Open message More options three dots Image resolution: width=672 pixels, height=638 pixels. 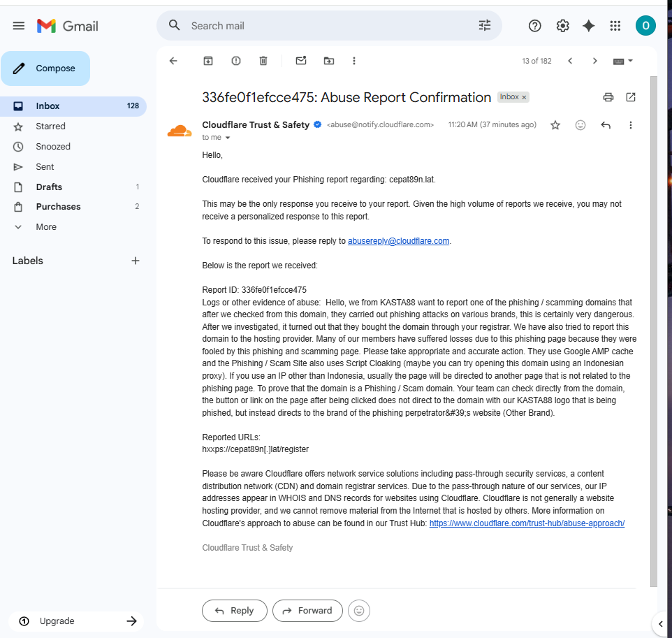630,125
